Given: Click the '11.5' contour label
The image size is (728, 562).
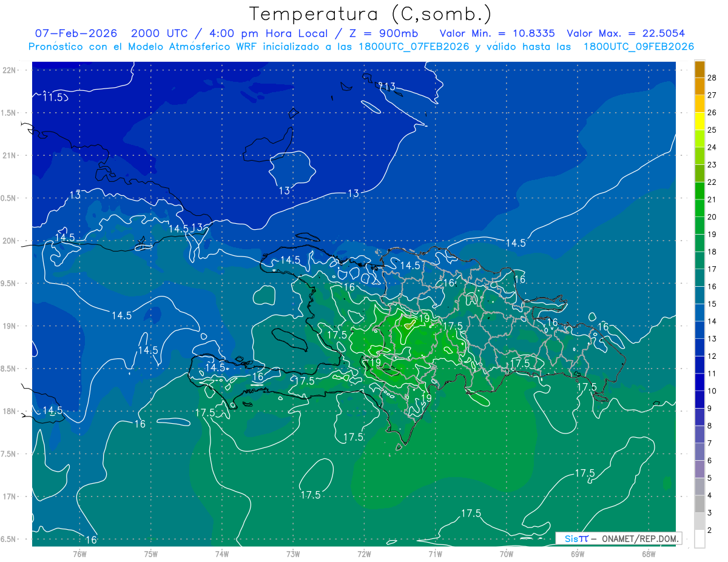Looking at the screenshot, I should [x=53, y=97].
